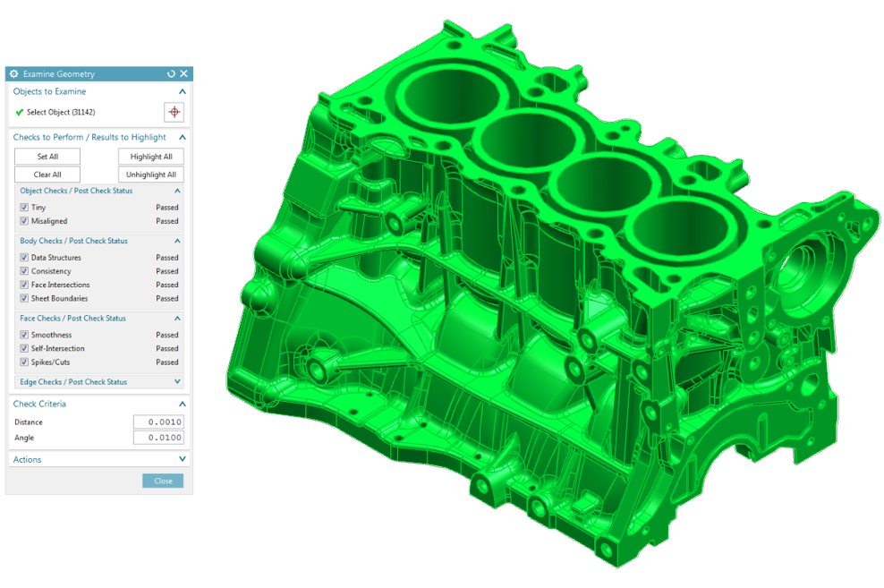This screenshot has height=588, width=884.
Task: Click the Highlight All button
Action: (x=151, y=156)
